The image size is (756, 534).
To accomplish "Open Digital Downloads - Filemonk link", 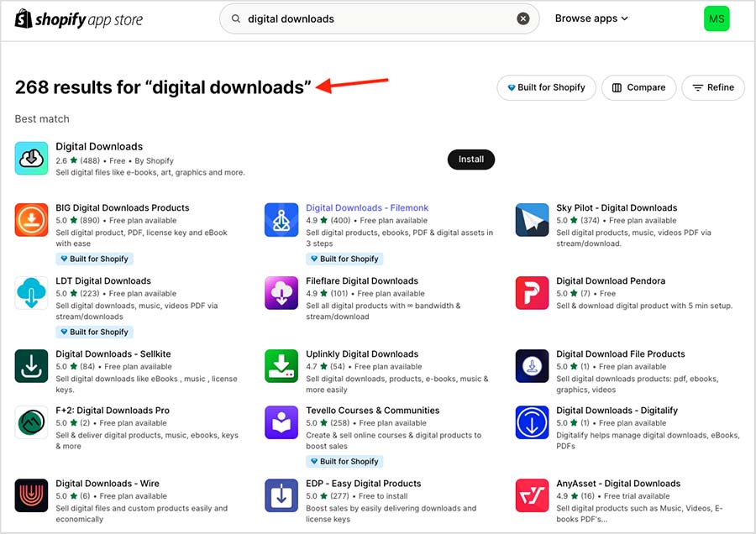I will 367,207.
